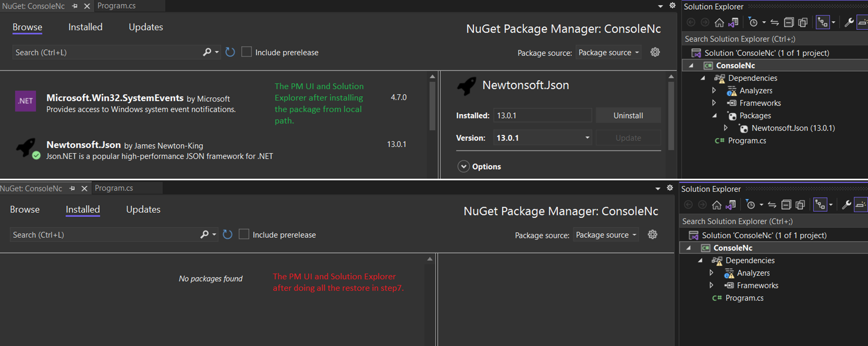Click tab-well settings gear above lower NuGet window

coord(670,188)
